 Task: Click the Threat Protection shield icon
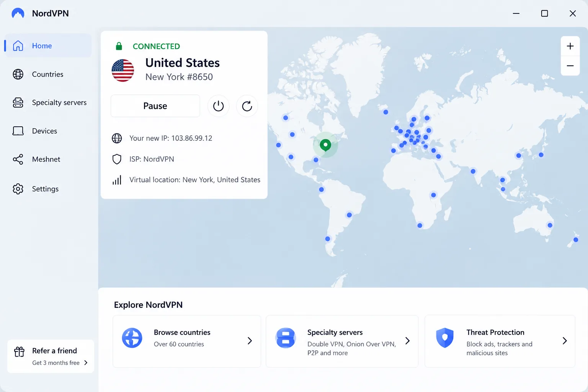[445, 338]
